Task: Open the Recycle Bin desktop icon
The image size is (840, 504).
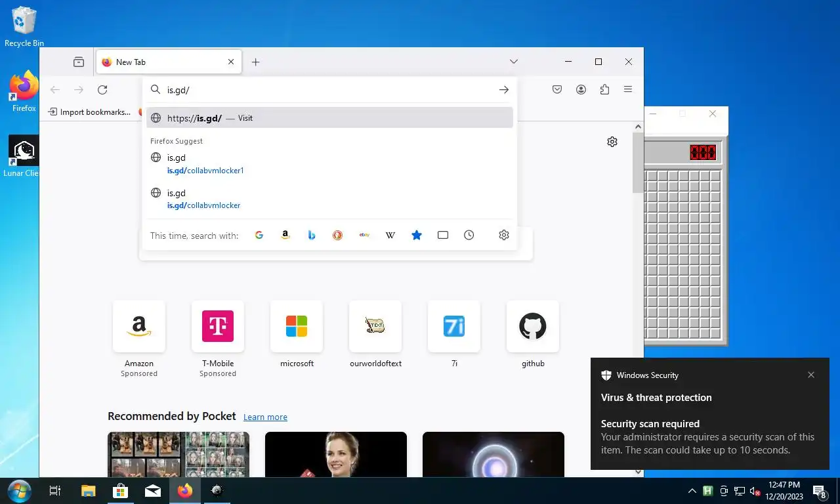Action: (24, 27)
